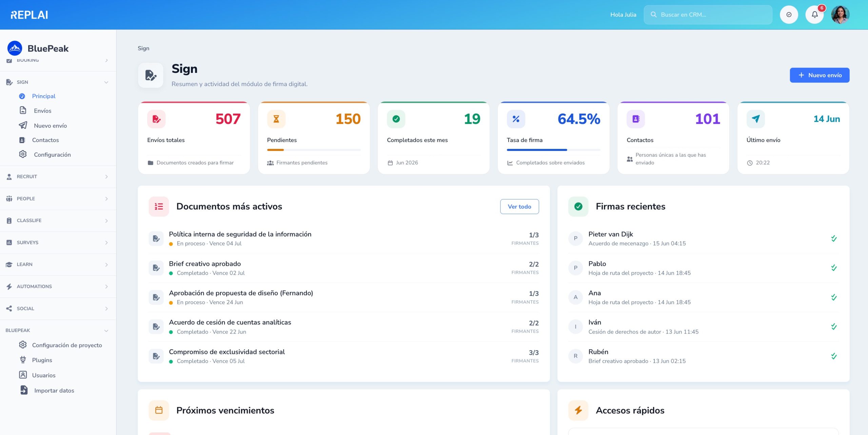Click the Envíos document icon
The image size is (868, 435).
(x=23, y=111)
